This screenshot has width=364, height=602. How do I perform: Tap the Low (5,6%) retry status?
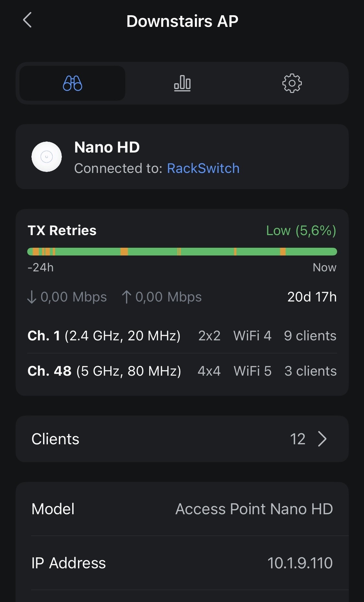click(x=301, y=231)
